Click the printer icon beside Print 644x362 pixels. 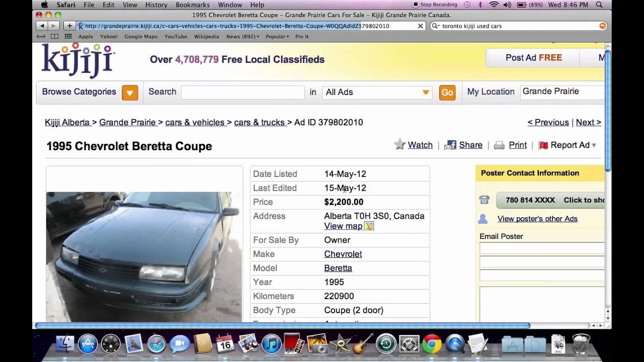[x=499, y=145]
